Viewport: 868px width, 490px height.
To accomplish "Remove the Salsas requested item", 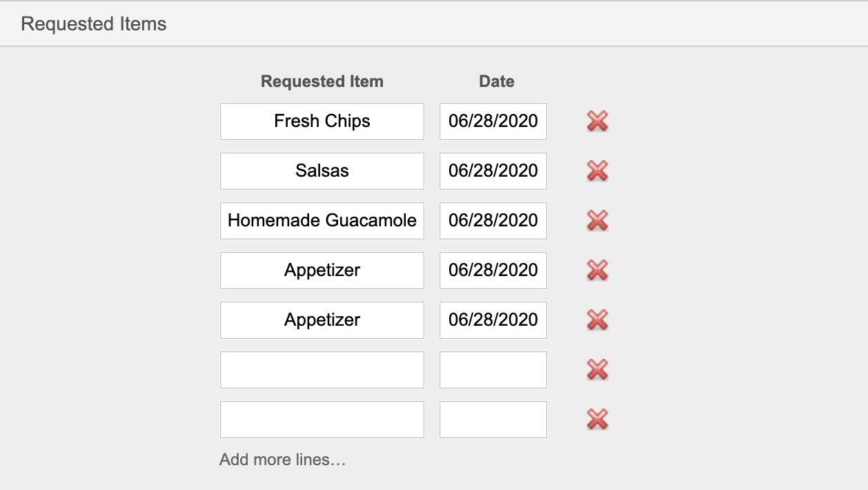I will 597,171.
